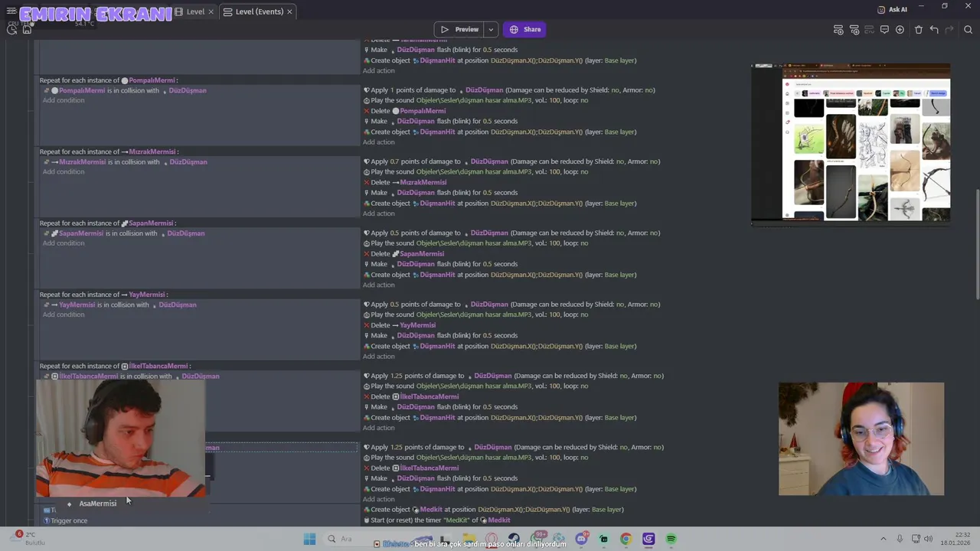Open the weather widget showing 2°C
The width and height of the screenshot is (980, 551).
pyautogui.click(x=29, y=539)
